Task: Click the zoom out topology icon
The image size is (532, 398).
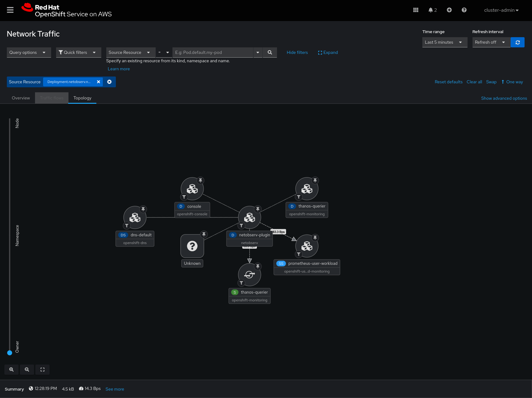Action: point(27,370)
